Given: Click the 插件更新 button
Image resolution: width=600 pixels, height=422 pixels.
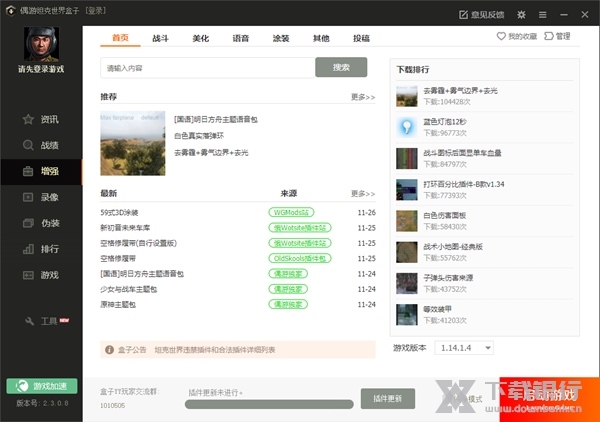Looking at the screenshot, I should point(388,399).
